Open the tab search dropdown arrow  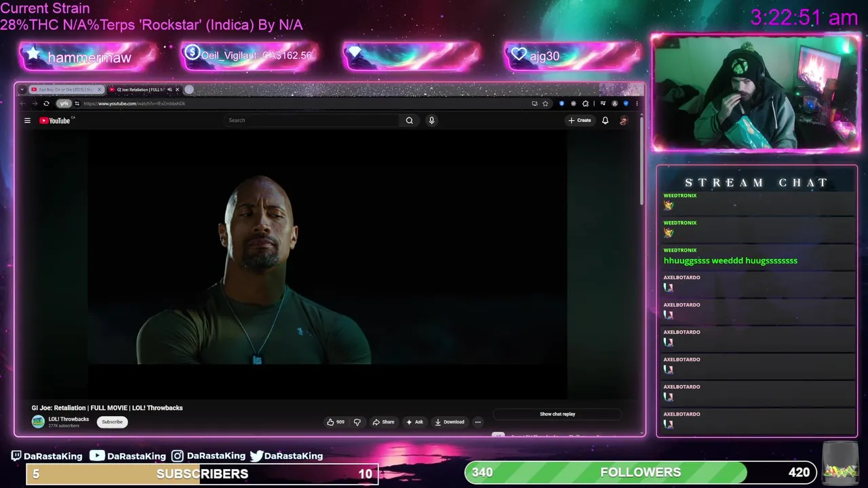pyautogui.click(x=22, y=89)
